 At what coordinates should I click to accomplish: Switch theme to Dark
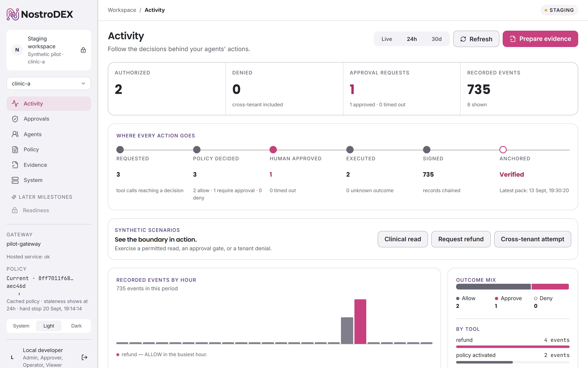coord(76,326)
